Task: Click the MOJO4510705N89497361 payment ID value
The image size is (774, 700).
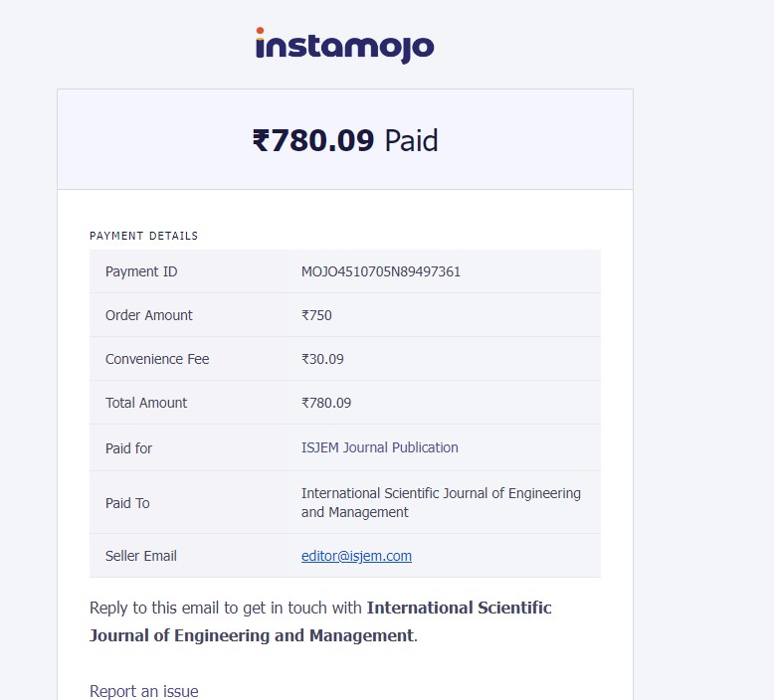Action: (380, 271)
